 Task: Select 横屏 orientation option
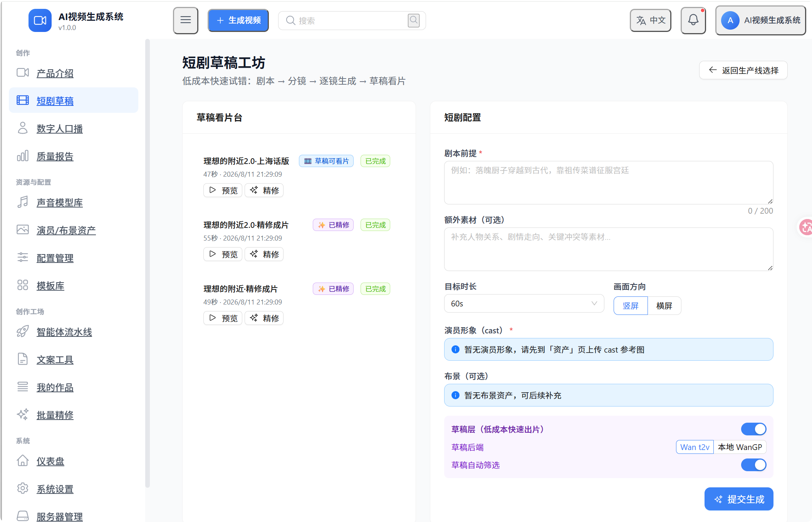[x=664, y=306]
